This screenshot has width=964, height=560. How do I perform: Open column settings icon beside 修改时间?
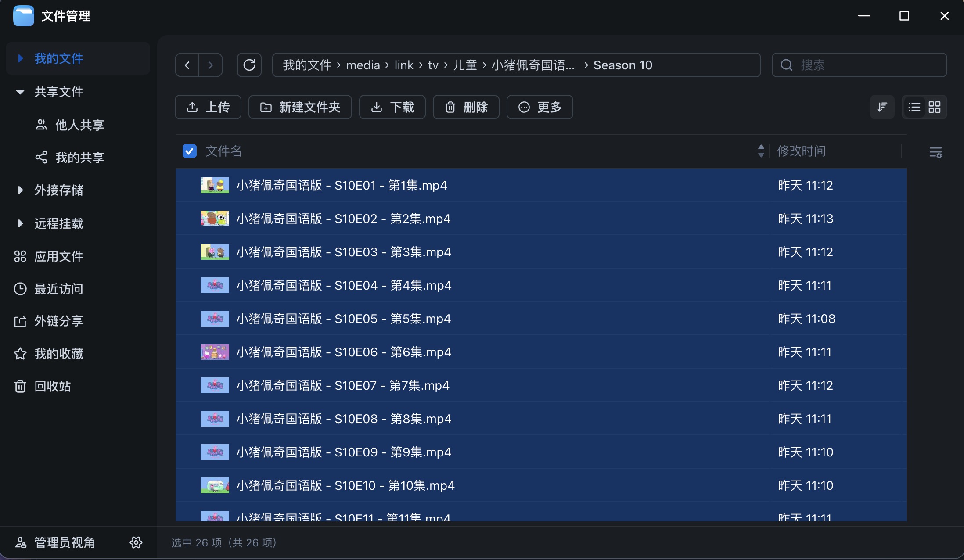[x=935, y=152]
